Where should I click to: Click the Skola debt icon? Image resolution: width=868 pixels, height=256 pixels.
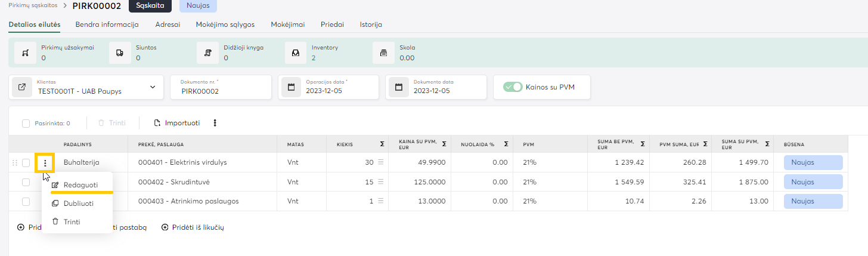383,53
